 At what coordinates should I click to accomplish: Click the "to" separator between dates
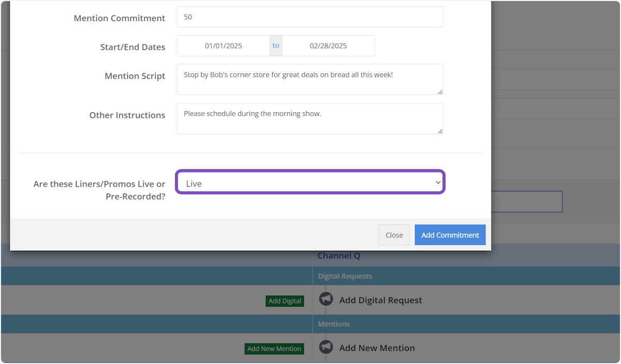(276, 46)
